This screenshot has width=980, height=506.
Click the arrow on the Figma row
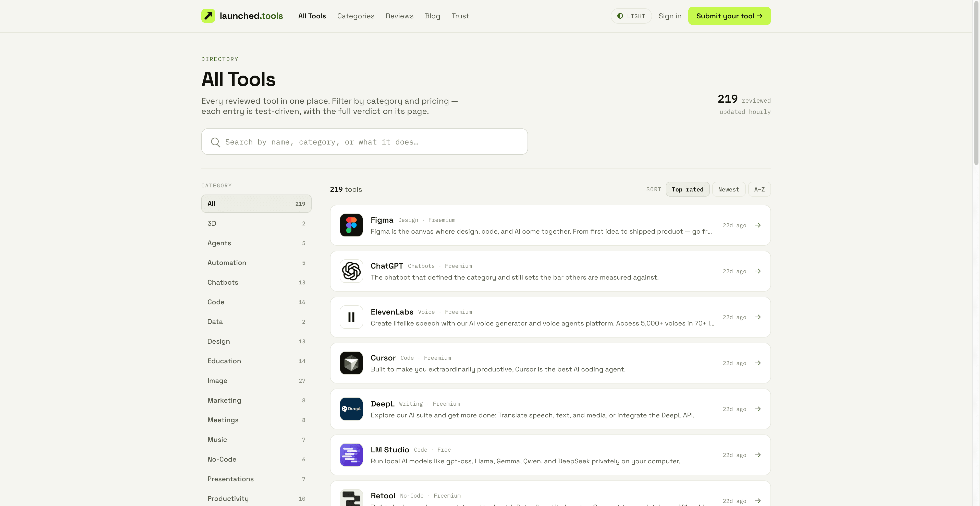pyautogui.click(x=758, y=225)
